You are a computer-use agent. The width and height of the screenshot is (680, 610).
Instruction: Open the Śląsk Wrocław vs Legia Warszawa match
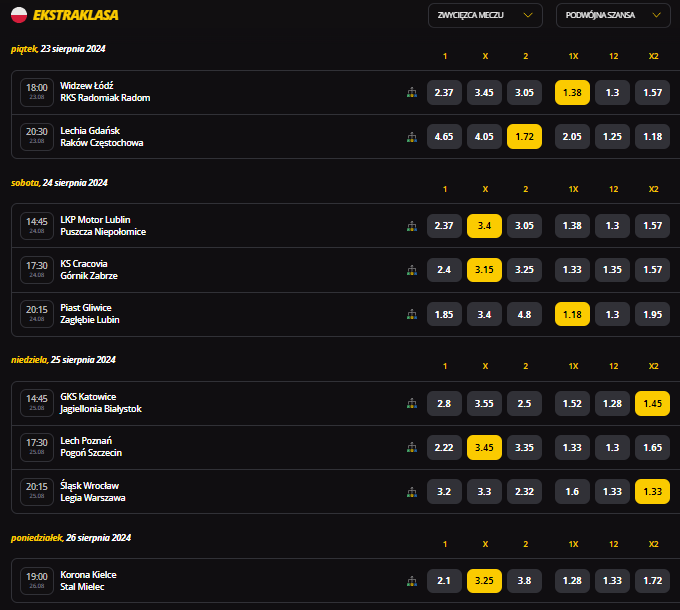click(x=92, y=491)
